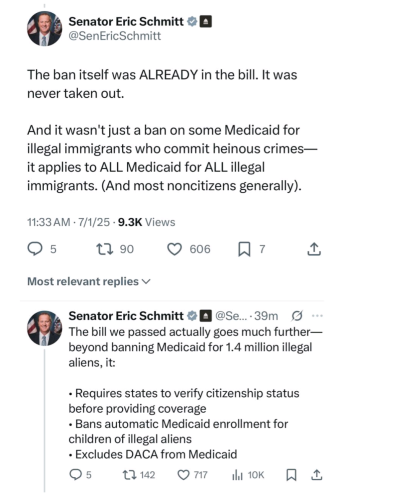The width and height of the screenshot is (413, 500).
Task: Open the Grok circle-slash icon on reply
Action: pyautogui.click(x=297, y=316)
